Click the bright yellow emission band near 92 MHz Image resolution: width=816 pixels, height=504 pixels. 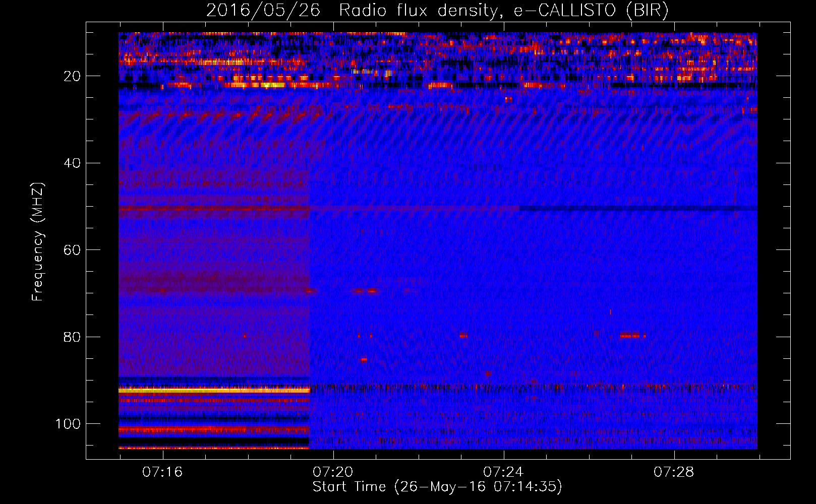coord(214,390)
